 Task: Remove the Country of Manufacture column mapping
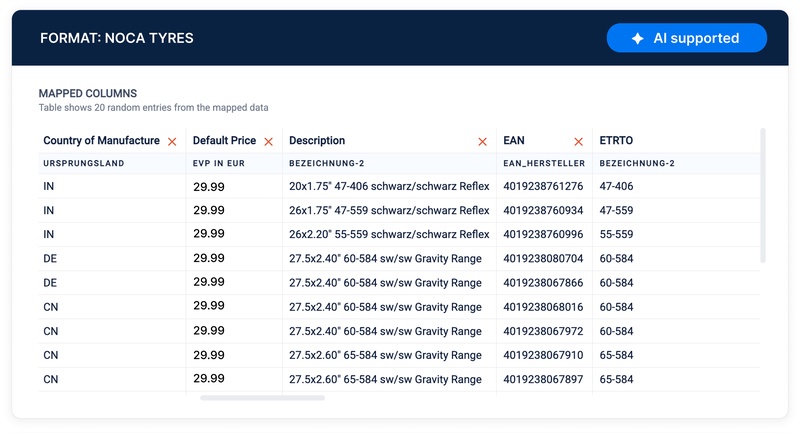click(x=173, y=142)
